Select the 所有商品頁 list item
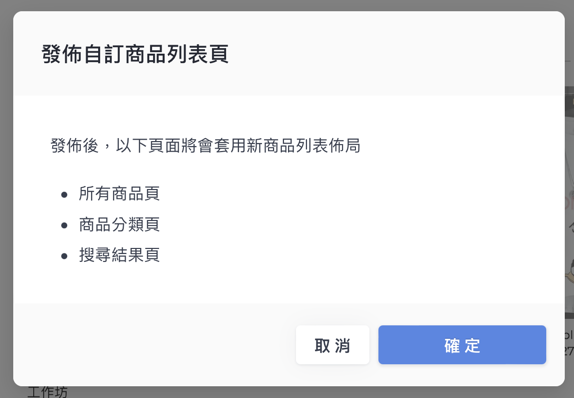This screenshot has width=574, height=398. (x=119, y=193)
